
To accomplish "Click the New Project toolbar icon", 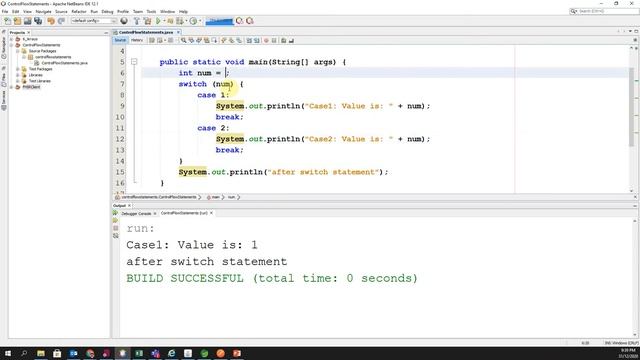I will (x=17, y=21).
